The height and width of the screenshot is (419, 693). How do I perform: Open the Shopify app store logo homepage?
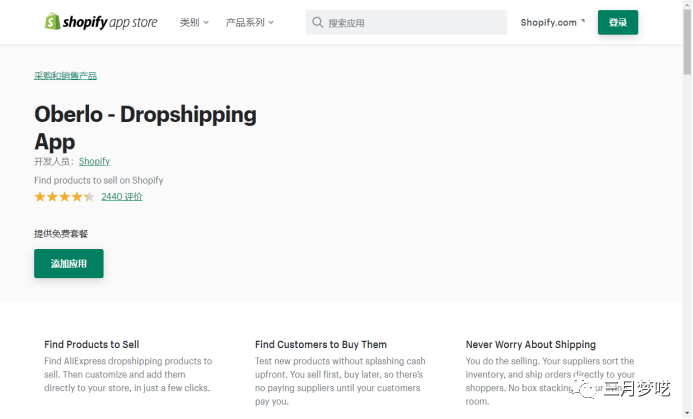101,22
